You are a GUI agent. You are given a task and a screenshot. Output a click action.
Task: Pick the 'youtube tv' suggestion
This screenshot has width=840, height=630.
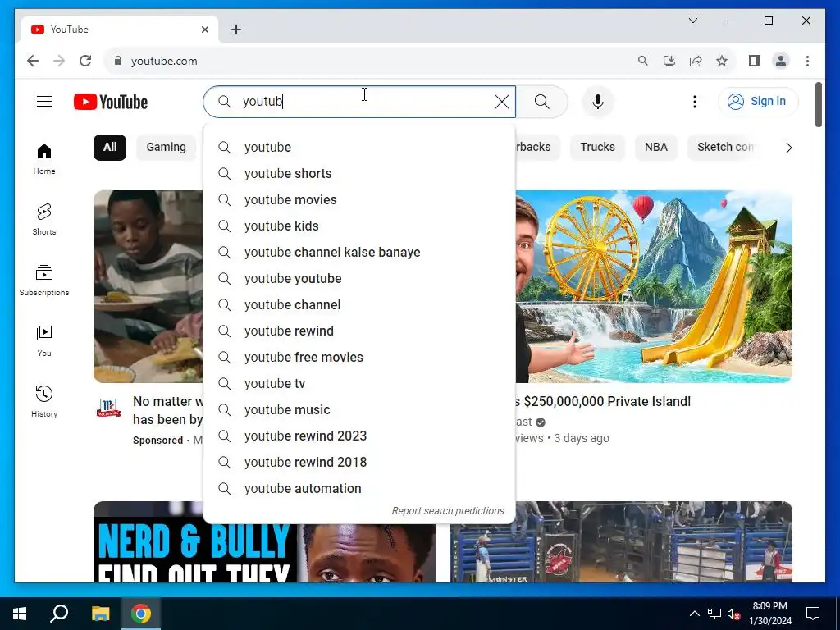[359, 384]
